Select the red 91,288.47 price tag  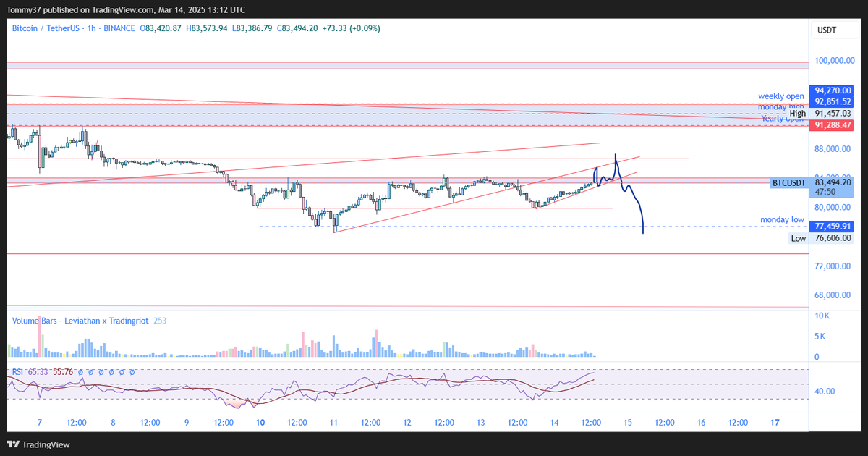832,125
